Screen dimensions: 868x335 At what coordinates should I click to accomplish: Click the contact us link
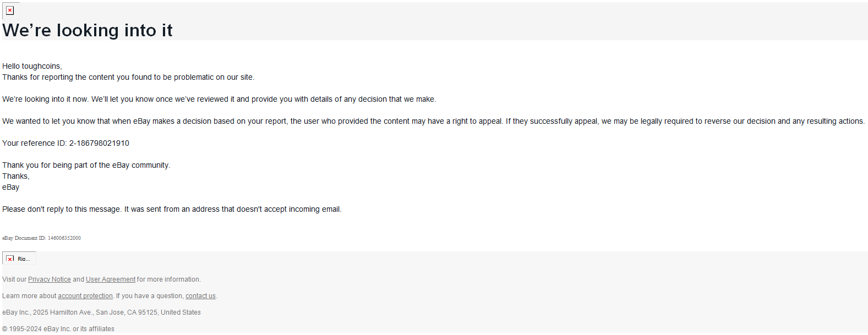(x=200, y=296)
